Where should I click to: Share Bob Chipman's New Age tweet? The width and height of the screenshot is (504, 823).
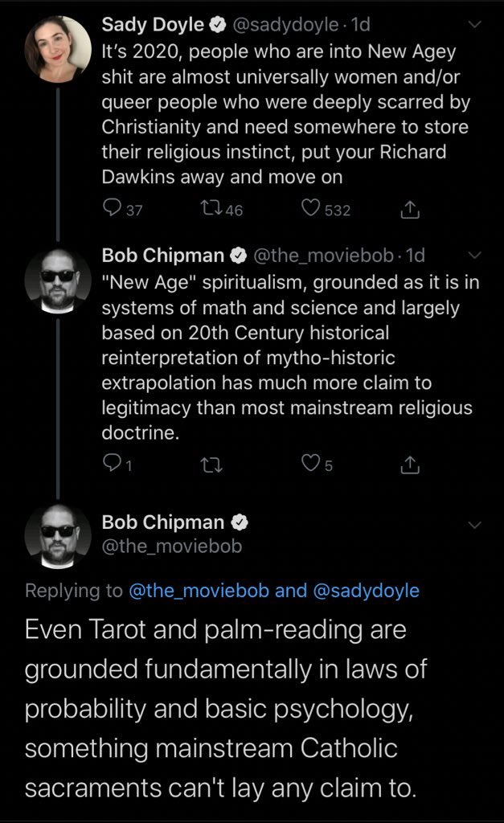409,463
